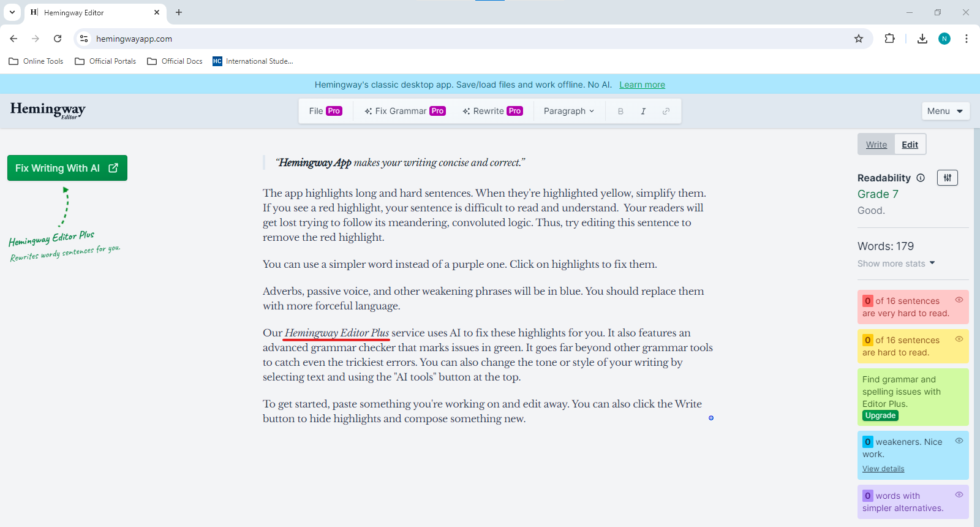This screenshot has height=527, width=980.
Task: Open Online Tools bookmarks folder
Action: pos(36,61)
